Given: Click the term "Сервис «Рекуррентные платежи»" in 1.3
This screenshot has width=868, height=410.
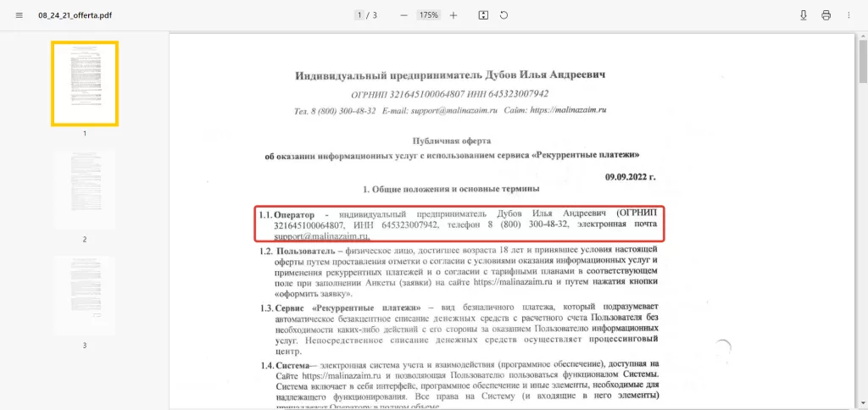Looking at the screenshot, I should (x=348, y=307).
